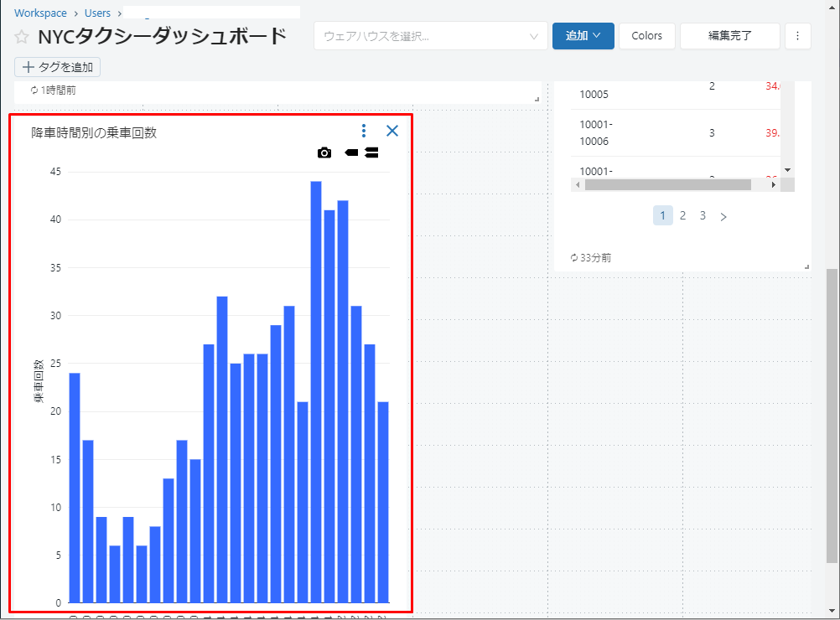Click the compare-data hover mode icon on chart
The width and height of the screenshot is (840, 620).
pos(371,152)
